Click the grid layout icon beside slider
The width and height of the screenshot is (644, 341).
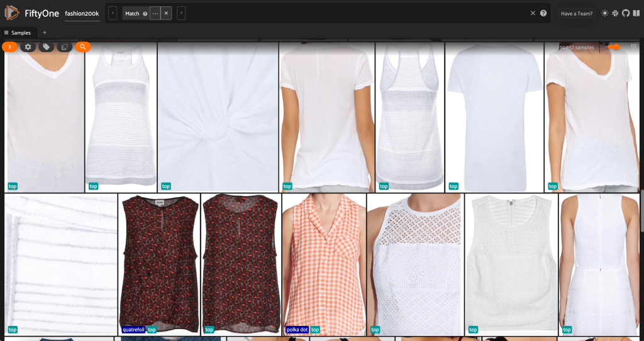[634, 47]
